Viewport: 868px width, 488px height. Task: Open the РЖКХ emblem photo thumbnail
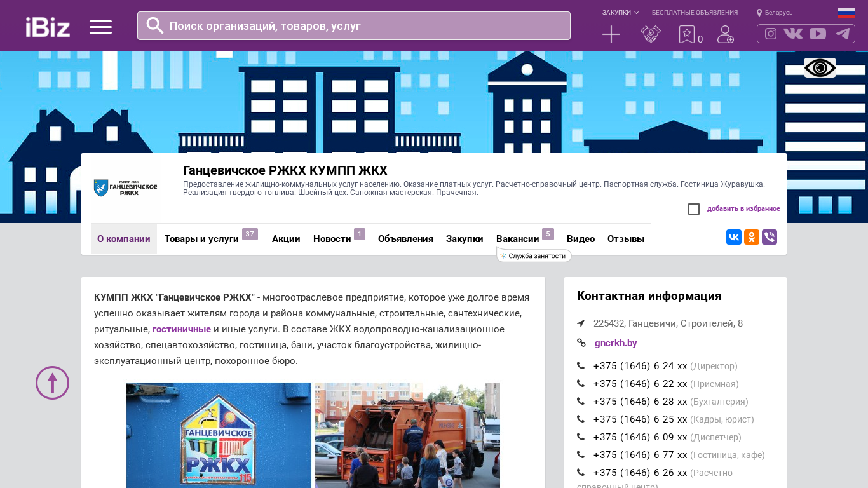coord(219,435)
